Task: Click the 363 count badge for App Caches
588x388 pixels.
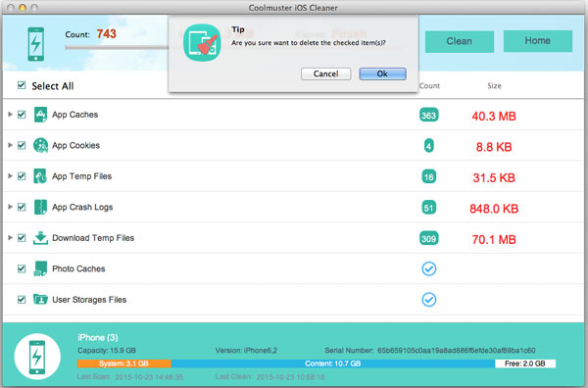Action: (428, 115)
